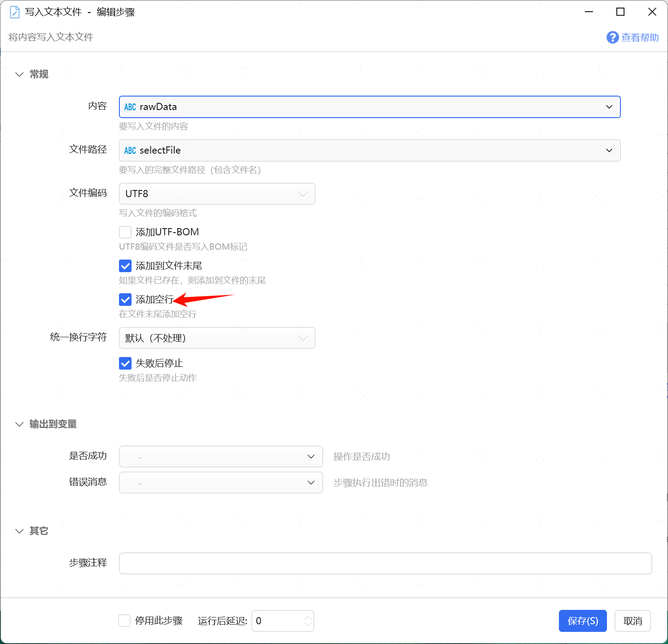This screenshot has height=644, width=668.
Task: Click the 取消 button
Action: click(633, 621)
